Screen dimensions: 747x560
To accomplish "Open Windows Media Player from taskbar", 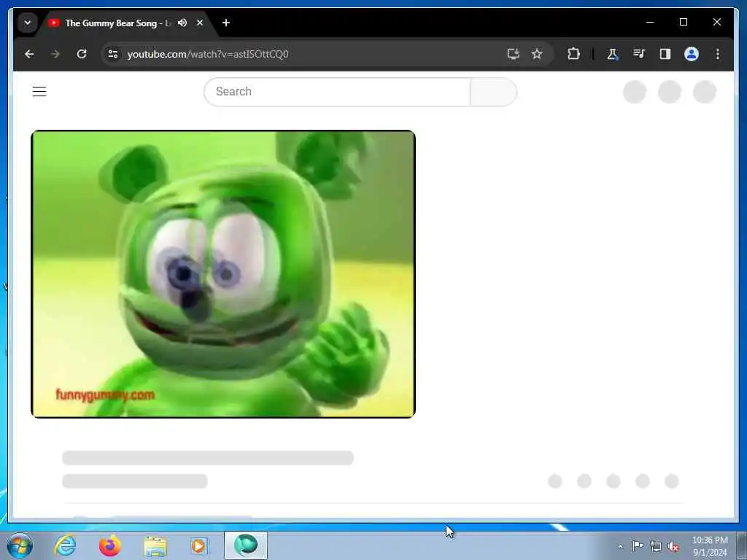I will coord(200,545).
